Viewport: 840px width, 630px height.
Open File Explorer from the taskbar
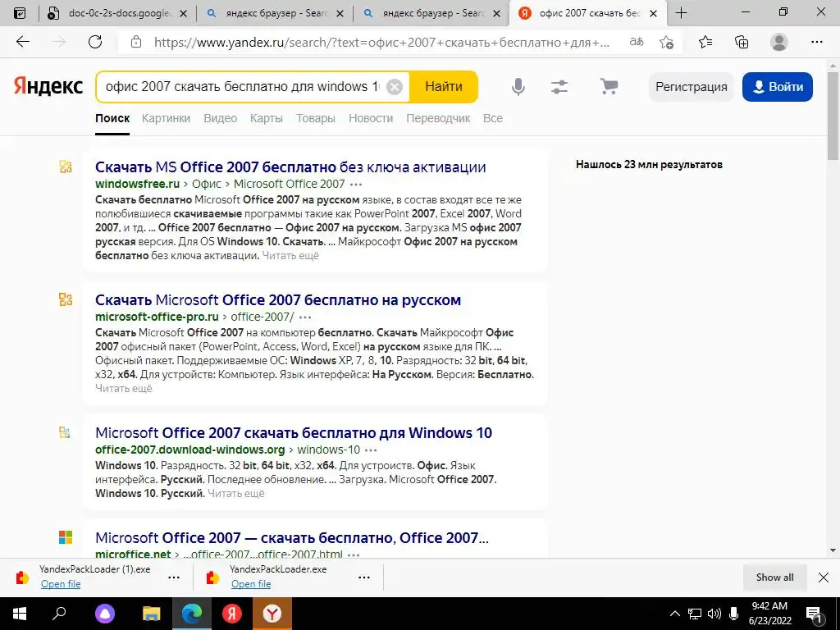[x=151, y=614]
